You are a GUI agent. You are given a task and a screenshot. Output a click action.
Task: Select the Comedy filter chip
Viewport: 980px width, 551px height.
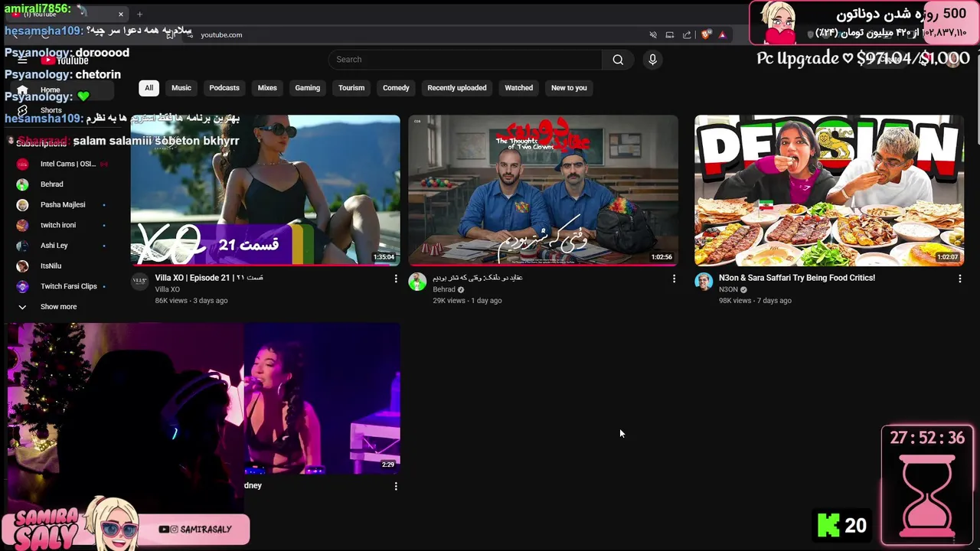pyautogui.click(x=396, y=88)
